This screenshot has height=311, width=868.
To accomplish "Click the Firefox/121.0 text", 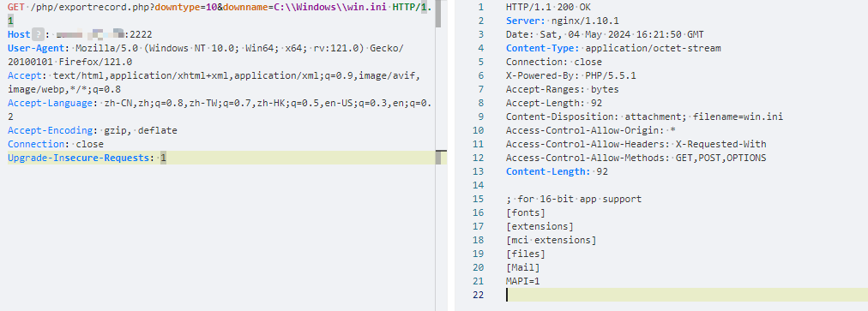I will 95,62.
